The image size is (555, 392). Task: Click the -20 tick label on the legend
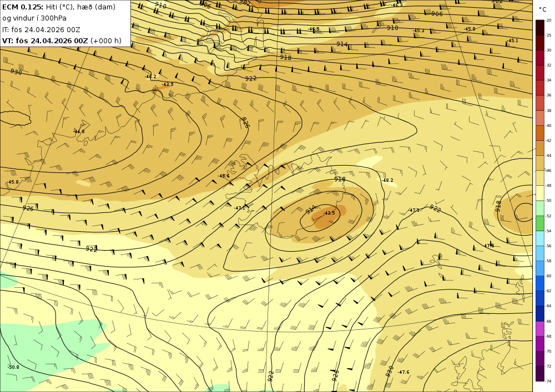click(x=548, y=20)
